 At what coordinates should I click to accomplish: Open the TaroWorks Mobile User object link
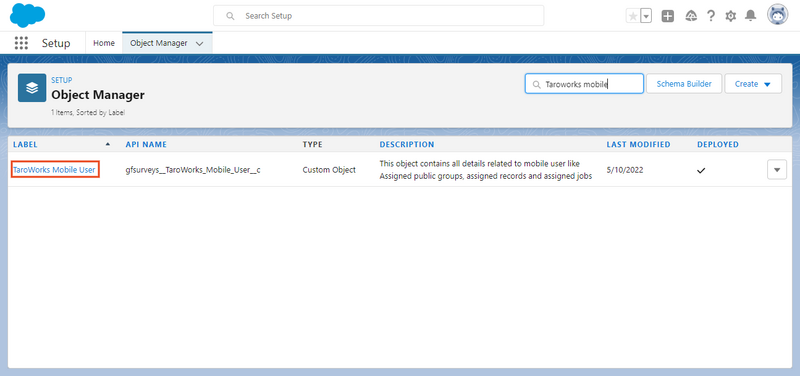pos(55,170)
